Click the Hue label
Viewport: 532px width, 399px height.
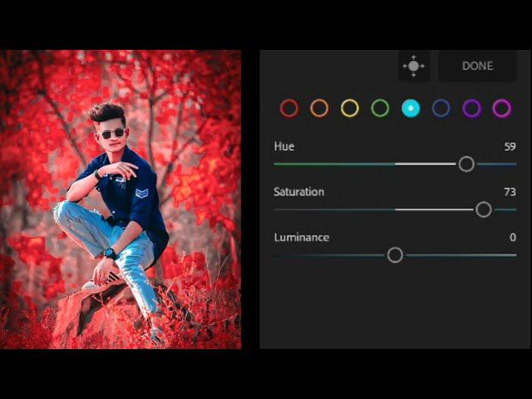[284, 146]
